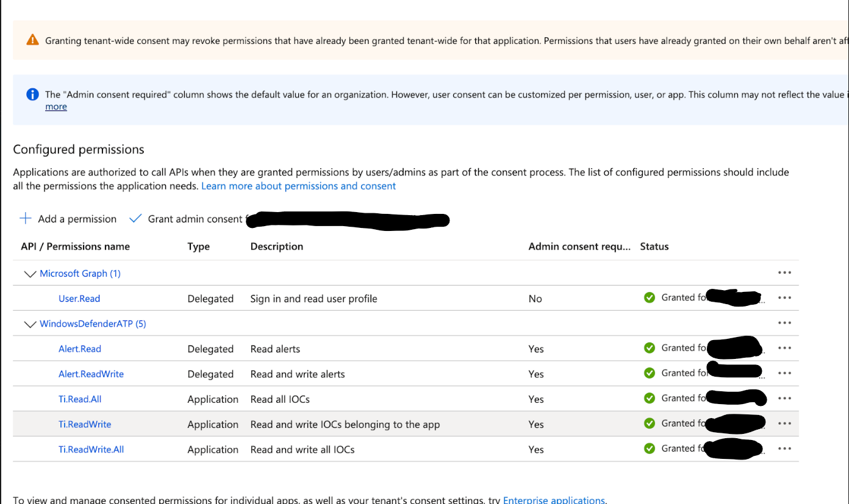The height and width of the screenshot is (504, 849).
Task: Open the ellipsis menu for Alert.Read row
Action: 785,348
